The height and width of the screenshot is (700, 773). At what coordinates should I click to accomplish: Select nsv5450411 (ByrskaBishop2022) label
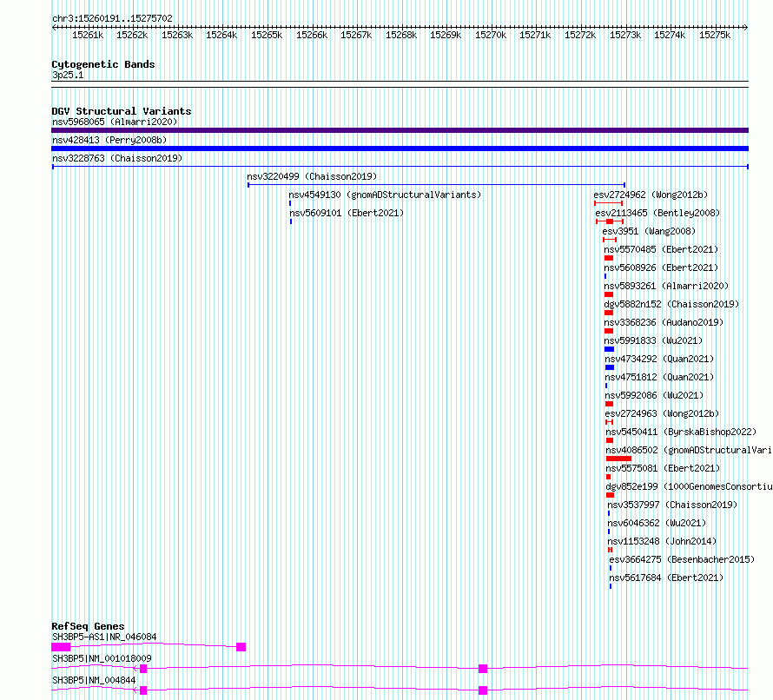[x=681, y=432]
